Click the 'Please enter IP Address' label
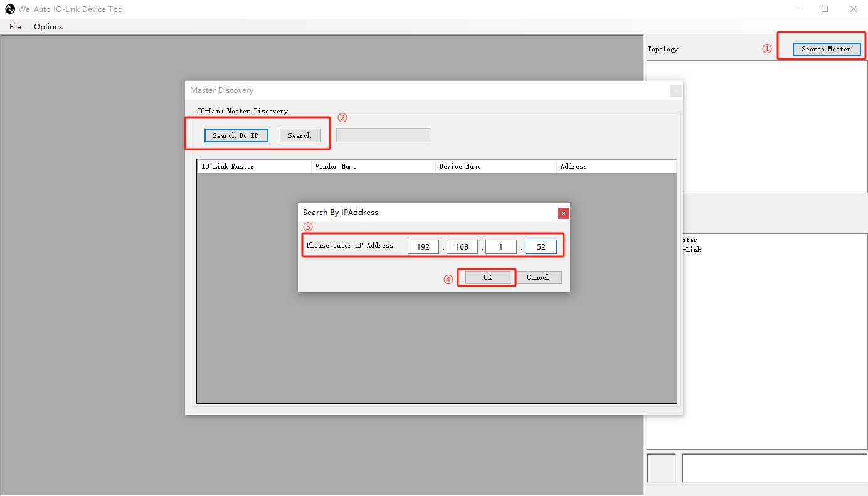Viewport: 868px width, 496px height. click(x=350, y=246)
